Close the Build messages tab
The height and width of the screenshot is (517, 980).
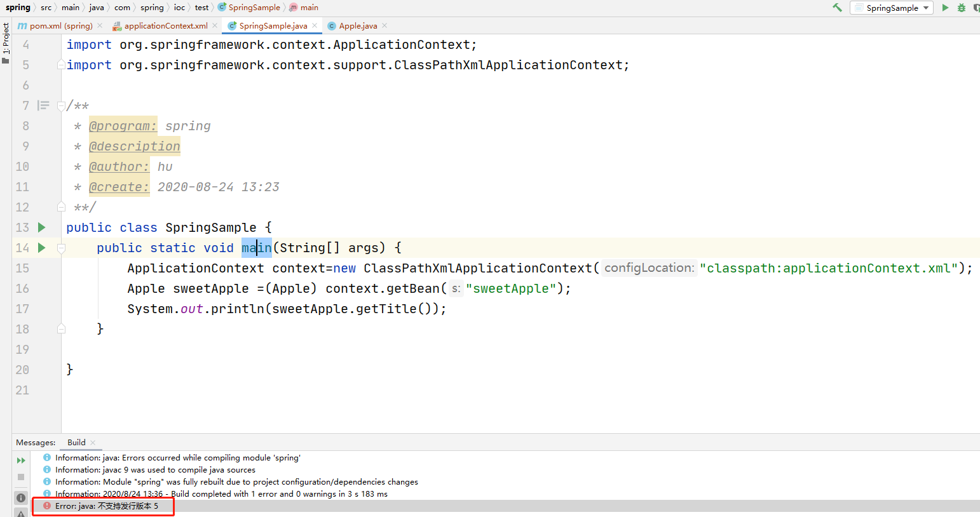93,443
